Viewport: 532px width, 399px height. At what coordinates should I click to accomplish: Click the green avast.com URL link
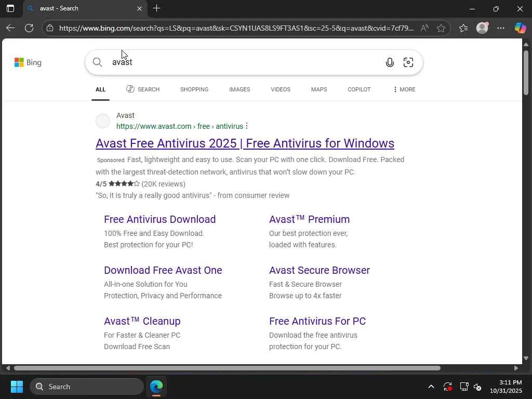coord(180,126)
